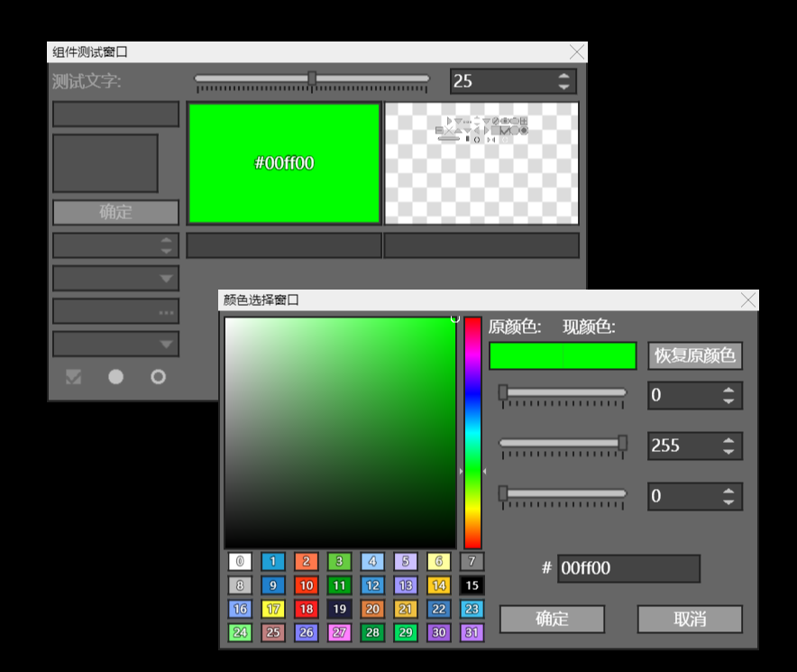Viewport: 797px width, 672px height.
Task: Pick palette color swatch 7
Action: coord(472,561)
